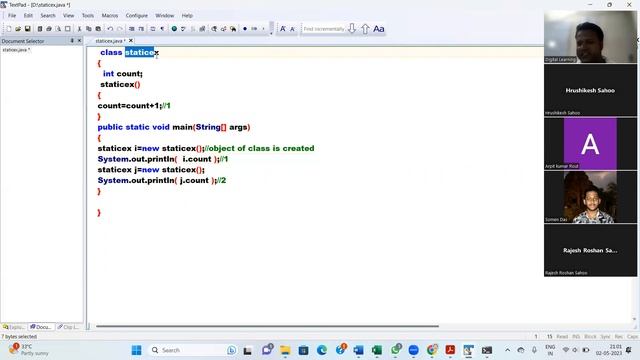The image size is (640, 360).
Task: Decrease font size with small A icon
Action: 292,29
